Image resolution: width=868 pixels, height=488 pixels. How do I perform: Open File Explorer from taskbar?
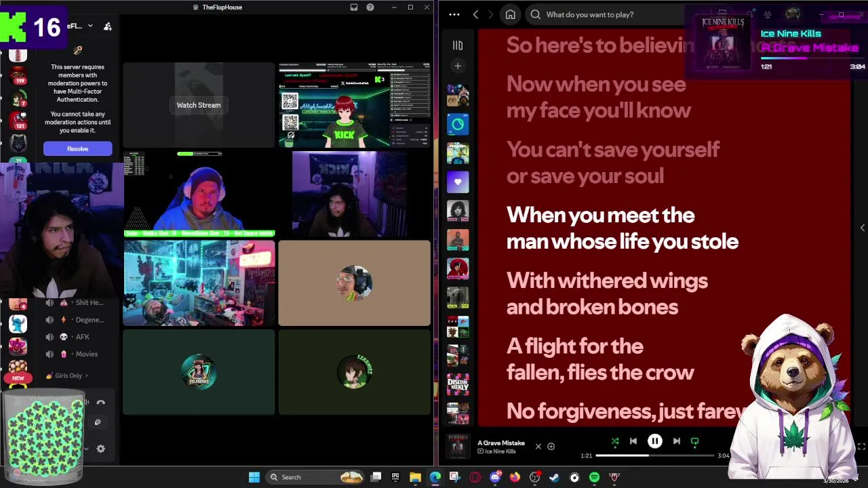pos(415,477)
